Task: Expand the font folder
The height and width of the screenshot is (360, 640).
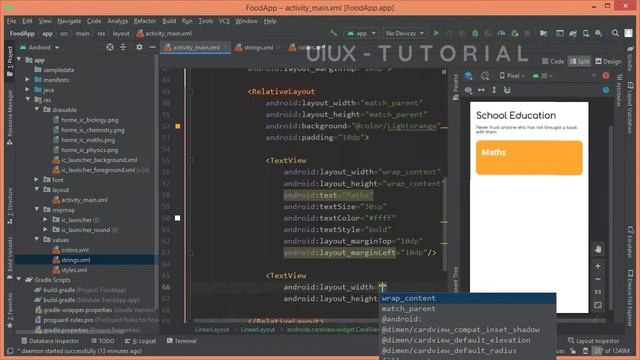Action: pos(37,180)
